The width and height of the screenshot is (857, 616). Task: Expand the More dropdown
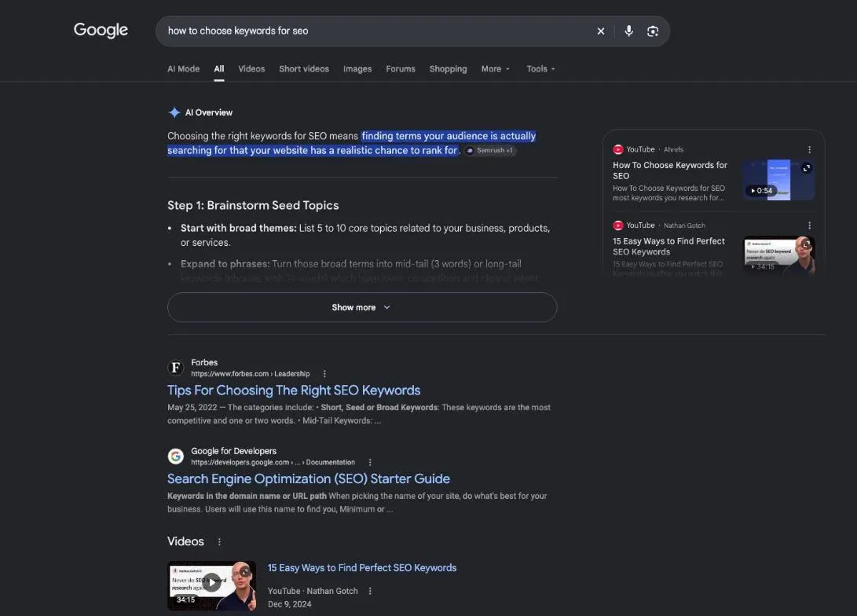495,69
